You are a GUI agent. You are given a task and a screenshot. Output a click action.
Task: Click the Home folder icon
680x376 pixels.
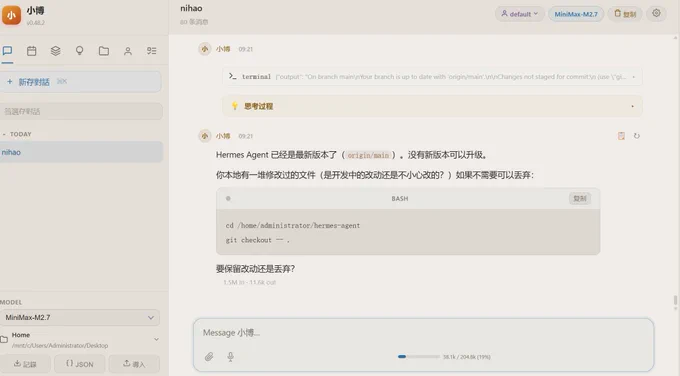coord(4,340)
